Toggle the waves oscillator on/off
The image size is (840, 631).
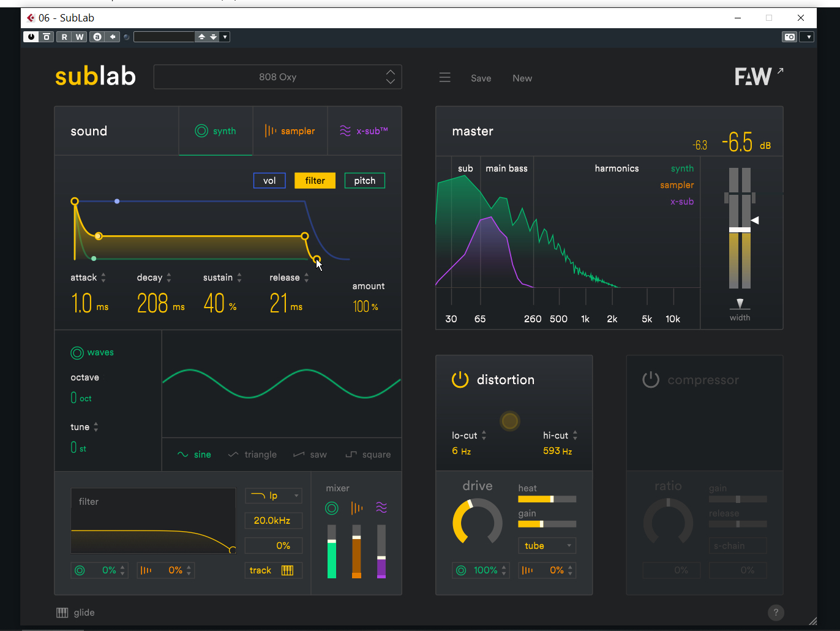pos(77,353)
